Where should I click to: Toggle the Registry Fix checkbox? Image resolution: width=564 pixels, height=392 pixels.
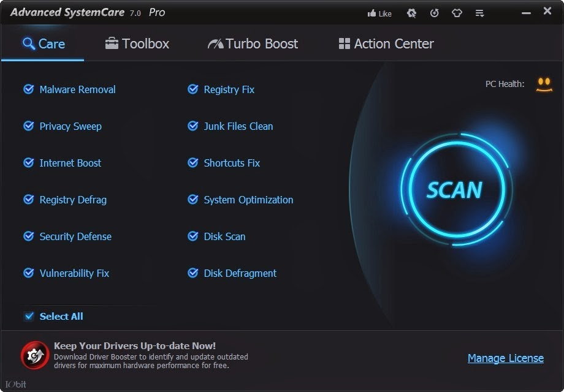[193, 89]
